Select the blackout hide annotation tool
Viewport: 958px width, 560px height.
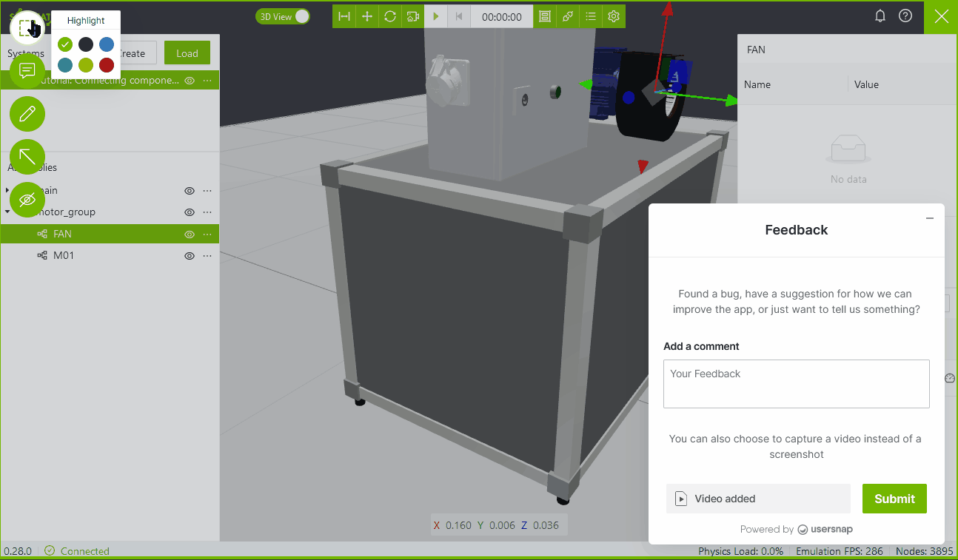pos(27,200)
